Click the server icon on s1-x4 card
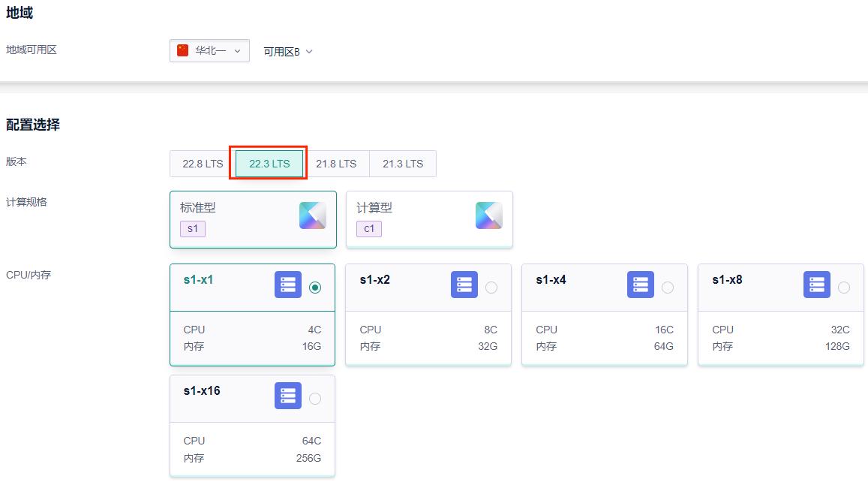Screen dimensions: 868x482 pyautogui.click(x=640, y=285)
